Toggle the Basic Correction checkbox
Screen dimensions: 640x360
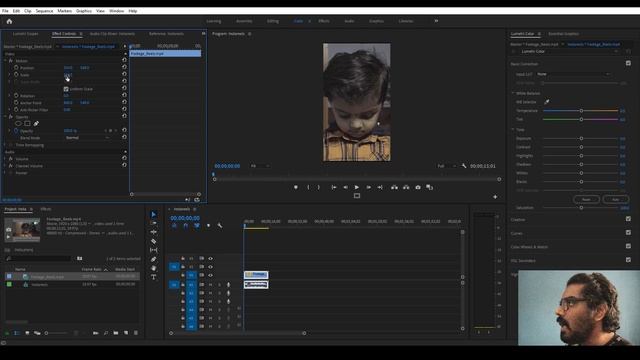[x=628, y=63]
